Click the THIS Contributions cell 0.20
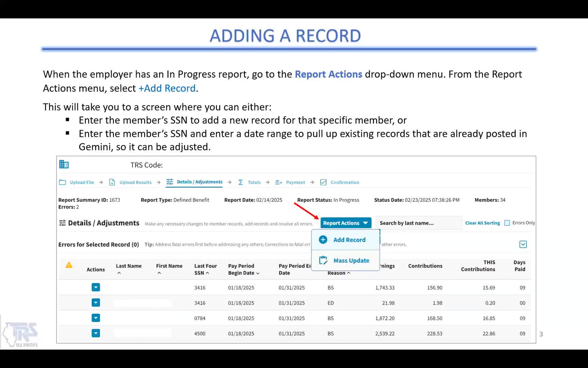 [x=490, y=303]
